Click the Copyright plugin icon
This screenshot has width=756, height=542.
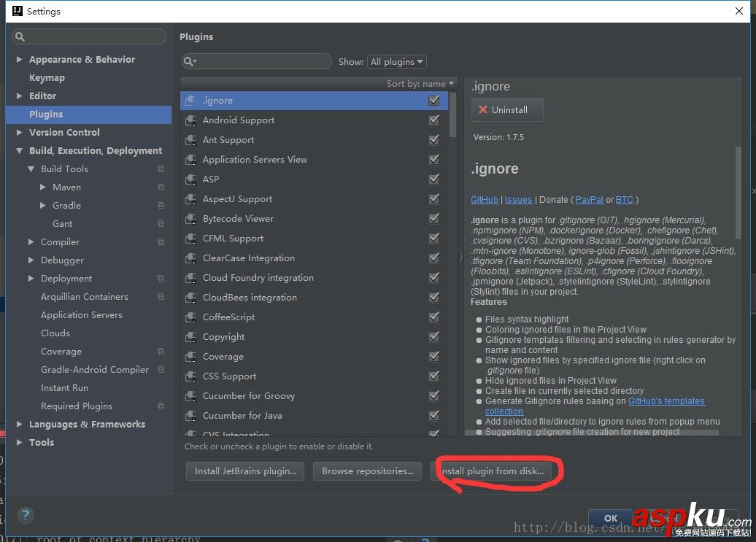tap(190, 337)
